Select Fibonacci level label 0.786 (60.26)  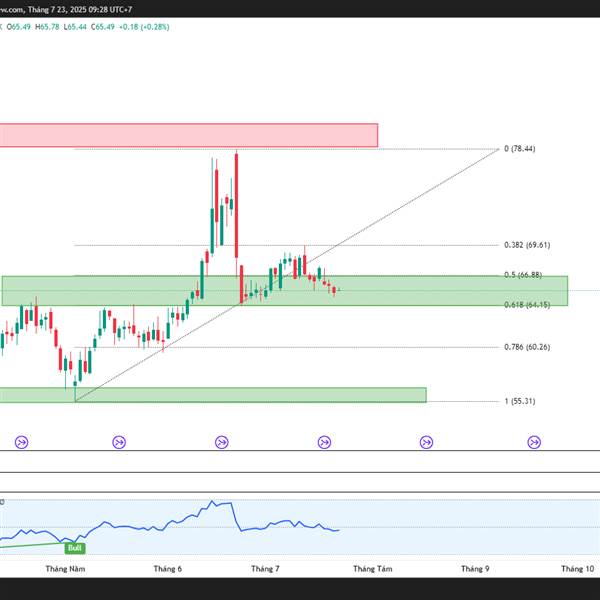[x=527, y=347]
